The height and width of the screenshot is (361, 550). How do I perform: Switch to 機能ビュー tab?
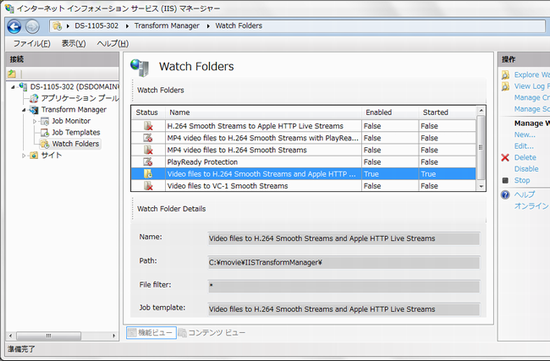[x=151, y=333]
